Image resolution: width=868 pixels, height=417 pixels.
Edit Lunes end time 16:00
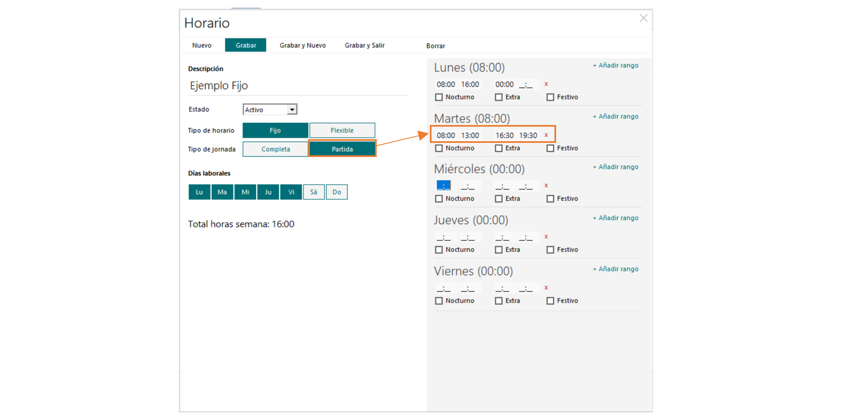click(x=470, y=84)
